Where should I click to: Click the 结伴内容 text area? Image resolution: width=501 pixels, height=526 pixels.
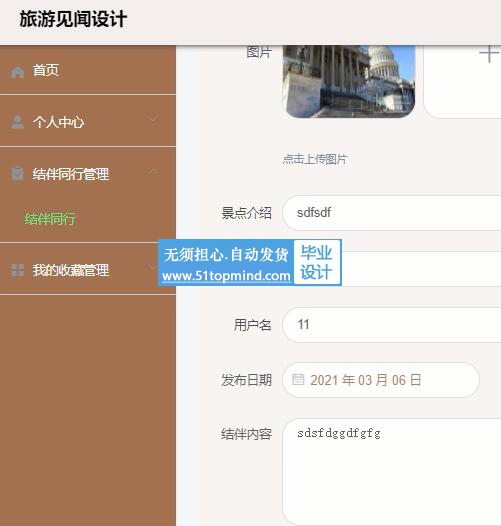pyautogui.click(x=392, y=471)
